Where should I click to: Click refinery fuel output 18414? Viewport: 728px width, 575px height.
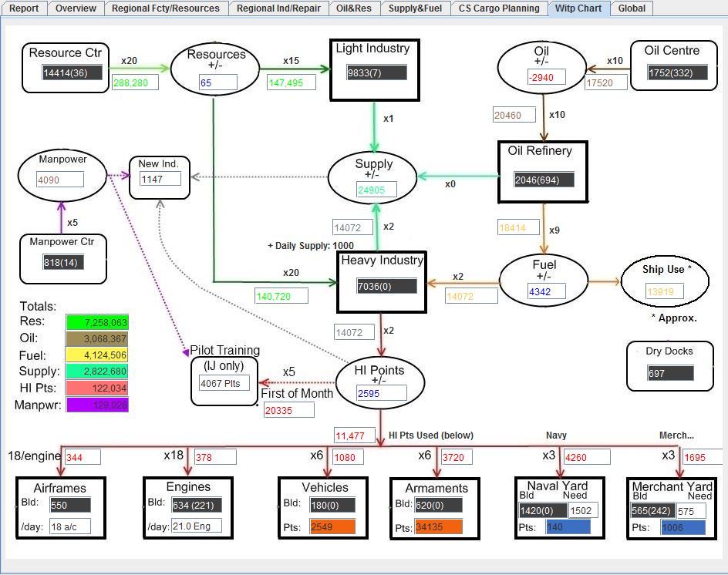518,227
